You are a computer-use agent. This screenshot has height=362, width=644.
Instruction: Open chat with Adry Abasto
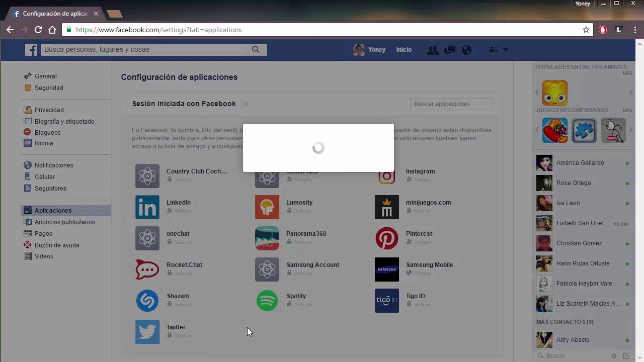(x=583, y=340)
